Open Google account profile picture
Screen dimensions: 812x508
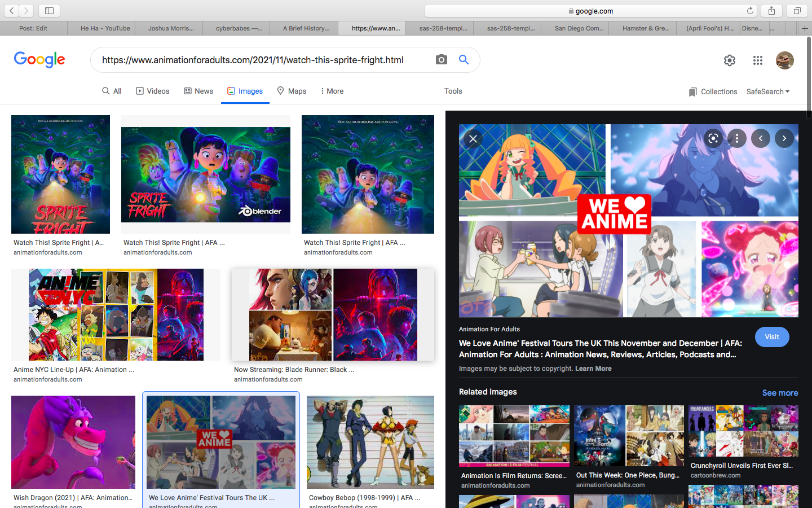click(785, 60)
